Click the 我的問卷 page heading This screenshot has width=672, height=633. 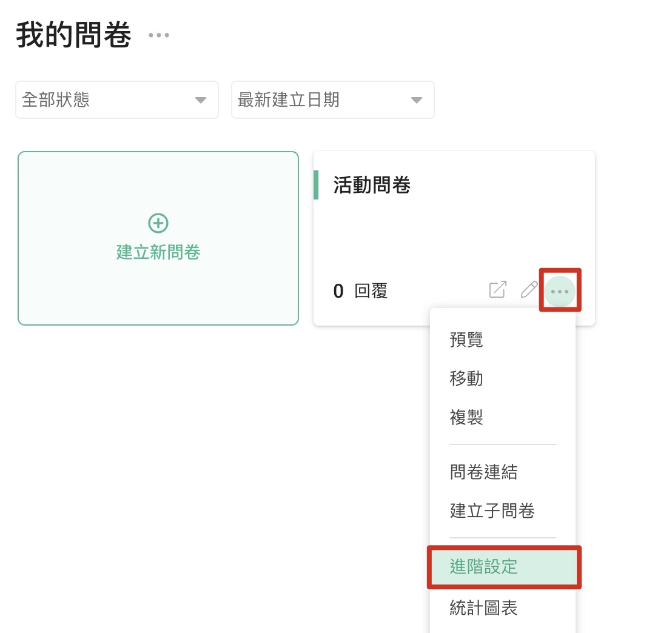73,35
